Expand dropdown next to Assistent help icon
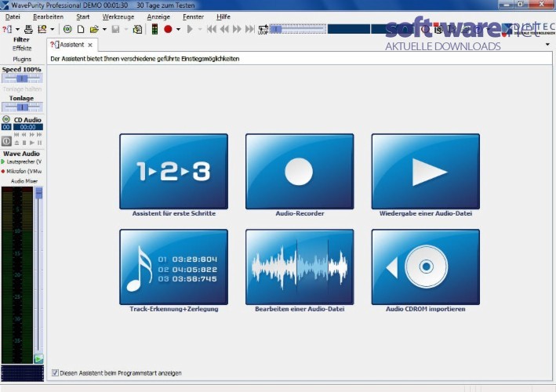 pos(17,30)
